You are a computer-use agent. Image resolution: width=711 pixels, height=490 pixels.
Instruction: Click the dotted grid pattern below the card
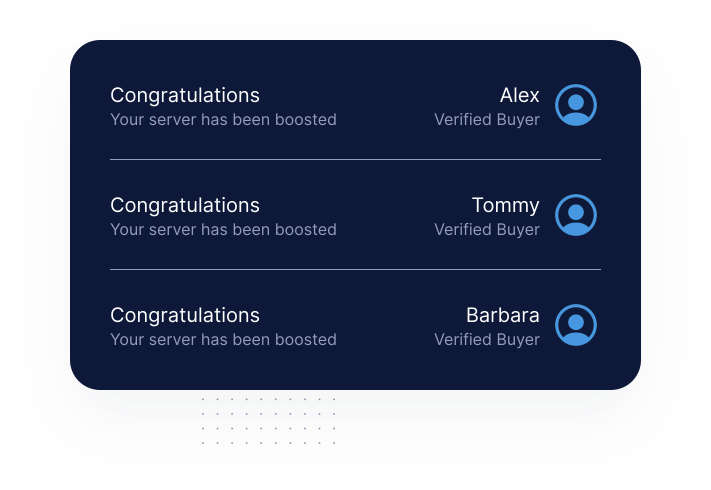(x=268, y=421)
